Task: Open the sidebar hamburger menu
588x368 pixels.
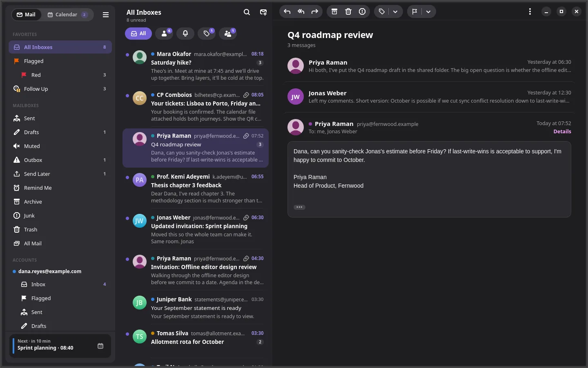Action: point(106,15)
